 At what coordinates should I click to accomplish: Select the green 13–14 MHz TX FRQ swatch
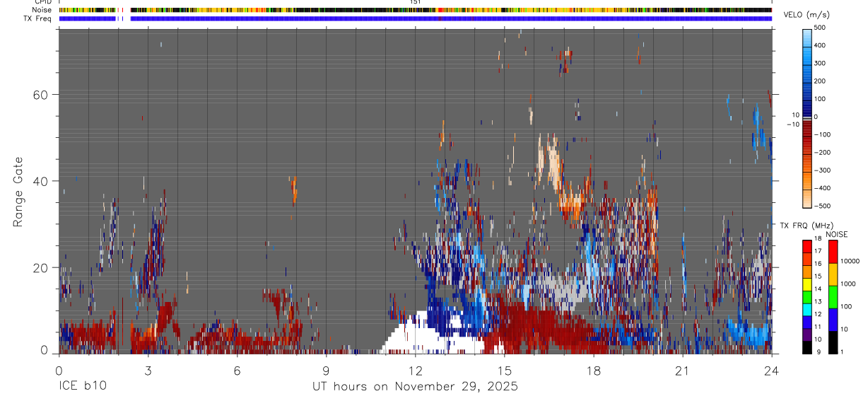point(807,296)
